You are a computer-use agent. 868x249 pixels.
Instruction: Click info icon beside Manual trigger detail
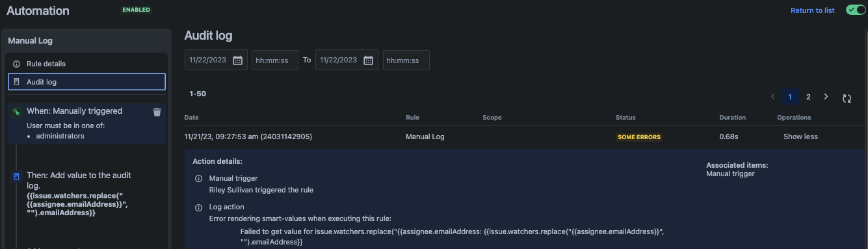[x=198, y=178]
